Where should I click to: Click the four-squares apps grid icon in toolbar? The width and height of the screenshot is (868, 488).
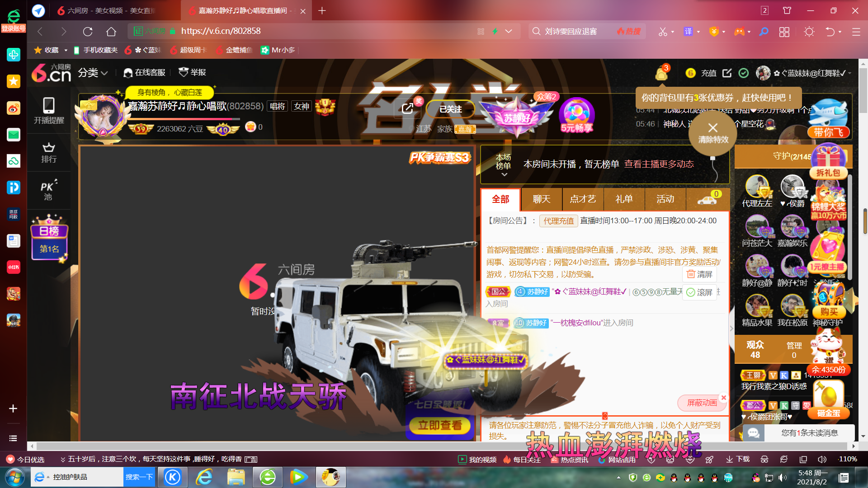[784, 32]
